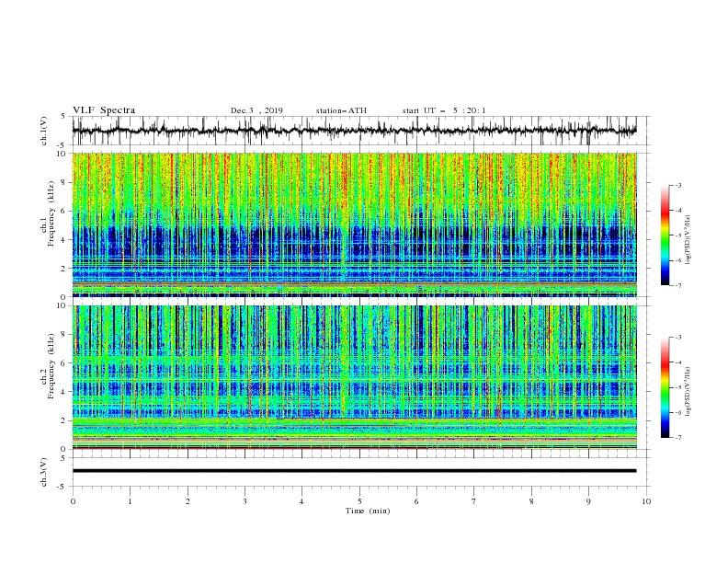
Task: Select the "ch.3(V)" axis label
Action: [44, 472]
